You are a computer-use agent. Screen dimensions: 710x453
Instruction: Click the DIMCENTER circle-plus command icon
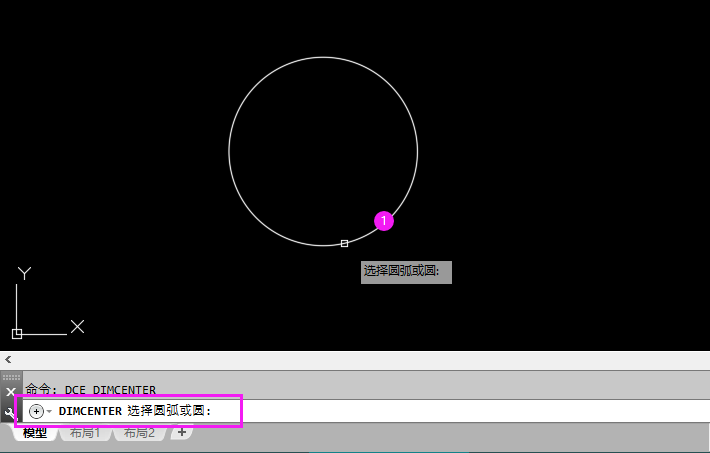click(x=36, y=411)
